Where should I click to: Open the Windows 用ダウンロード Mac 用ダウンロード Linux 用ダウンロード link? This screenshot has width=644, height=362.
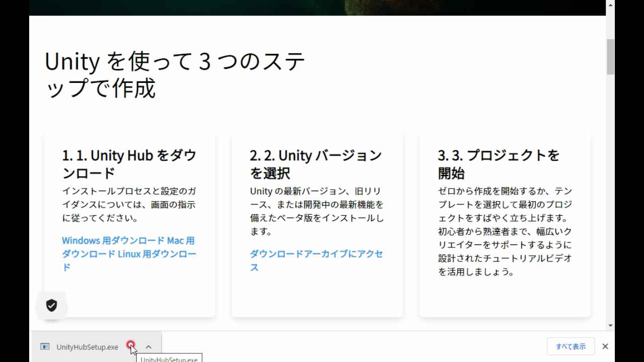tap(129, 254)
